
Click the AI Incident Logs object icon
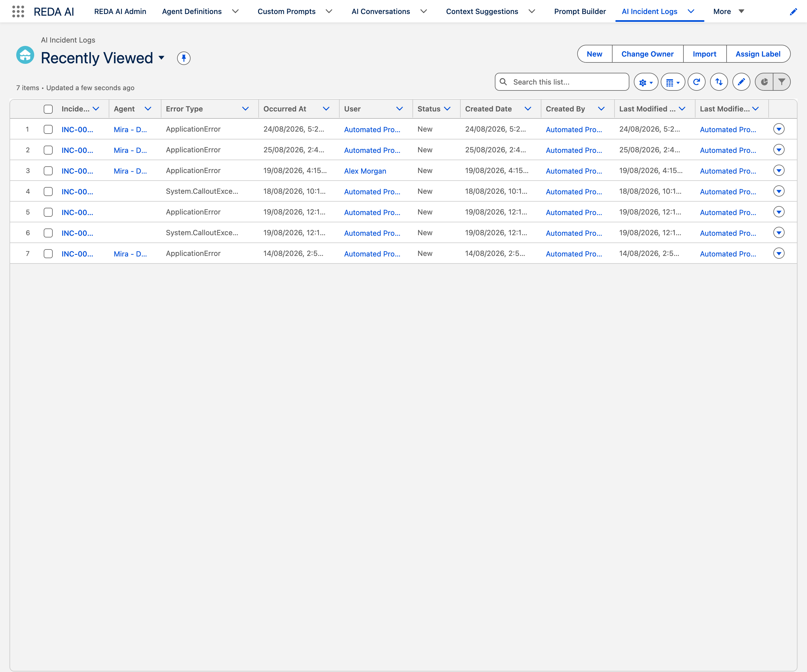[25, 55]
